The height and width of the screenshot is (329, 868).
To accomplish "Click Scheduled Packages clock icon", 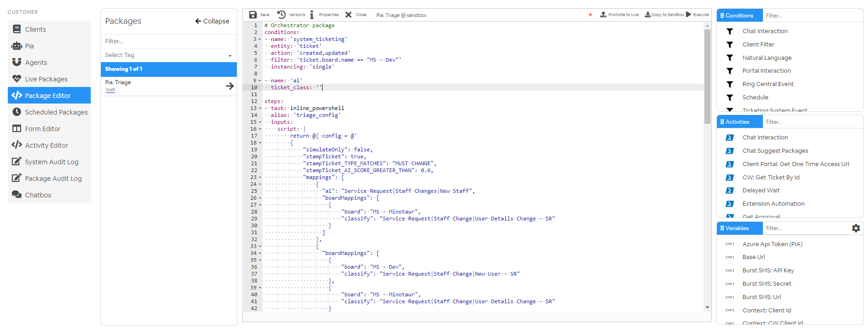I will click(17, 112).
